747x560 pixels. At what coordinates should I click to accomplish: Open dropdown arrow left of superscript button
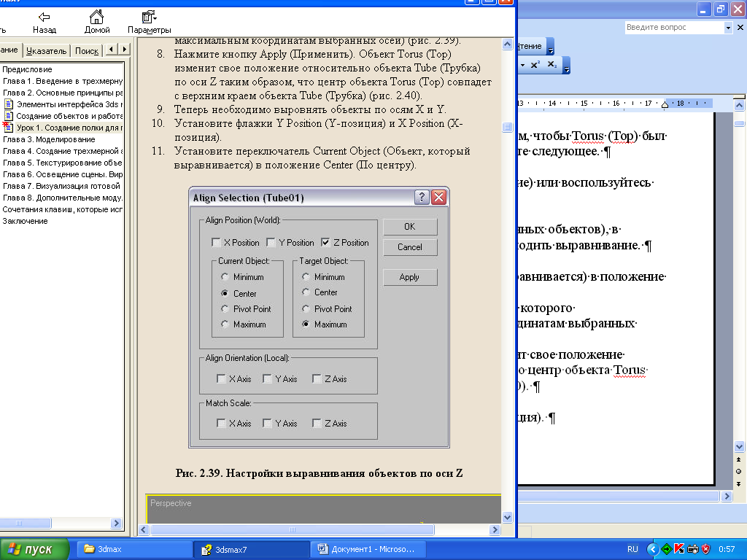(522, 65)
